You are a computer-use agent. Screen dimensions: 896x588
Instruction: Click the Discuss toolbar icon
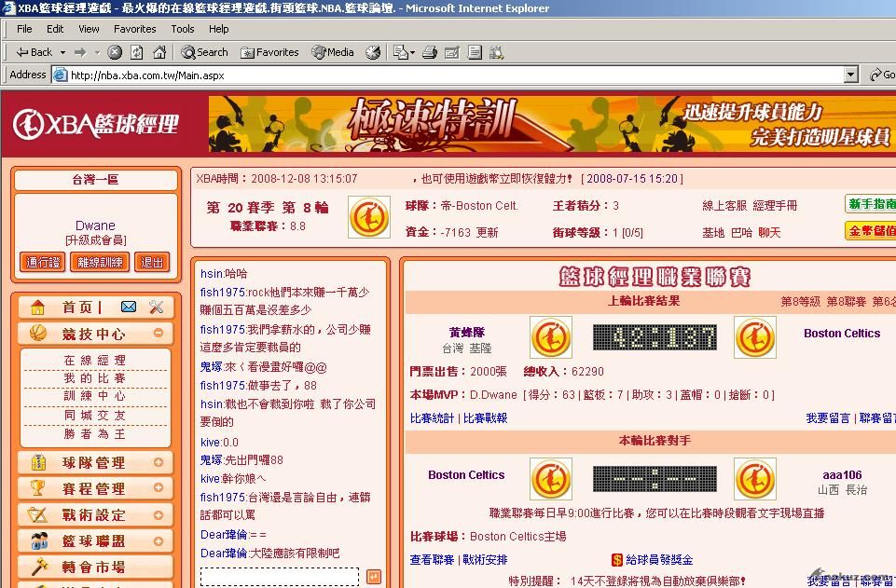pyautogui.click(x=475, y=52)
